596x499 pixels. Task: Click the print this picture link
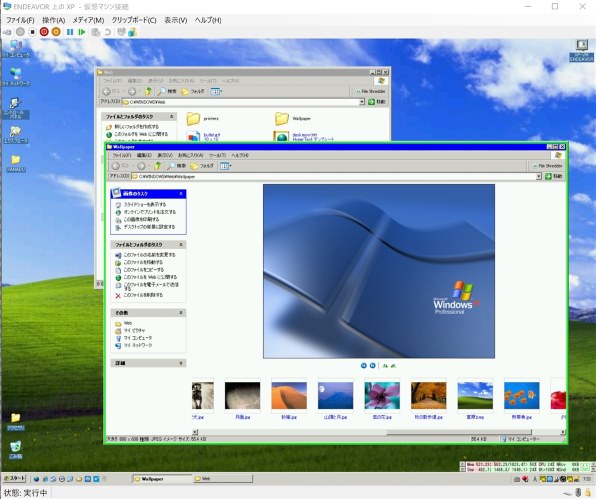click(141, 219)
